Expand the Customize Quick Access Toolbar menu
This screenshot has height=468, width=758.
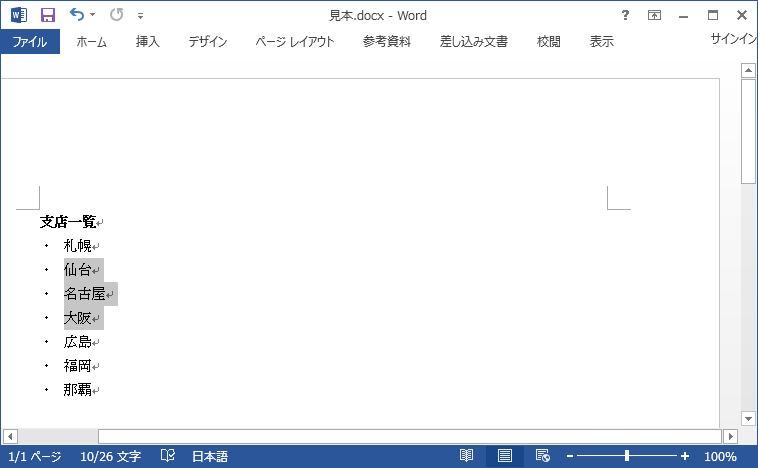click(x=140, y=16)
